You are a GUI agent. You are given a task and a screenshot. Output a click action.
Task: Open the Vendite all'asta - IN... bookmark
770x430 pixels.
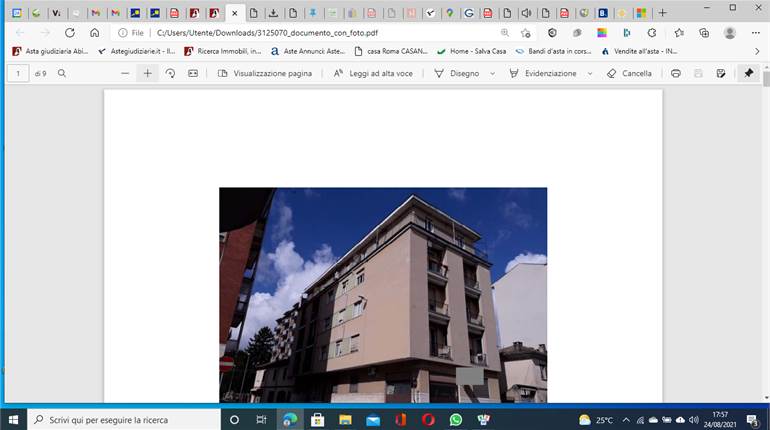[639, 51]
